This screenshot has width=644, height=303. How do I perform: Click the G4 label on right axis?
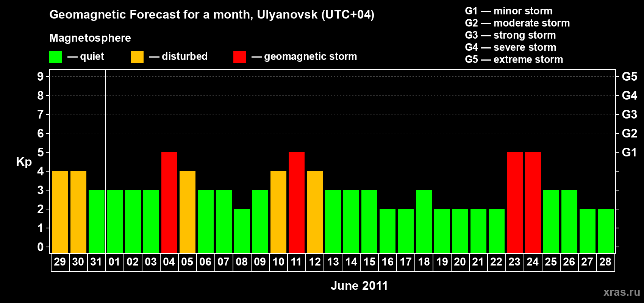point(629,95)
